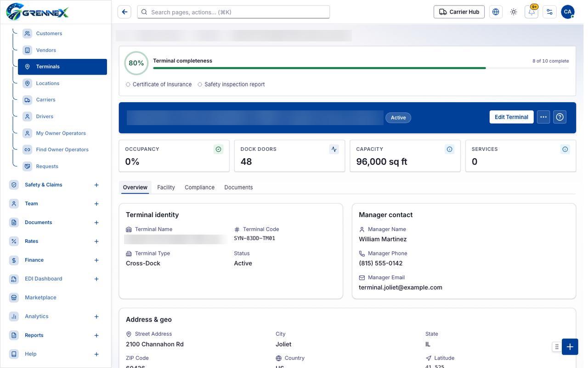The width and height of the screenshot is (588, 368).
Task: Click the blue plus floating button
Action: (570, 347)
